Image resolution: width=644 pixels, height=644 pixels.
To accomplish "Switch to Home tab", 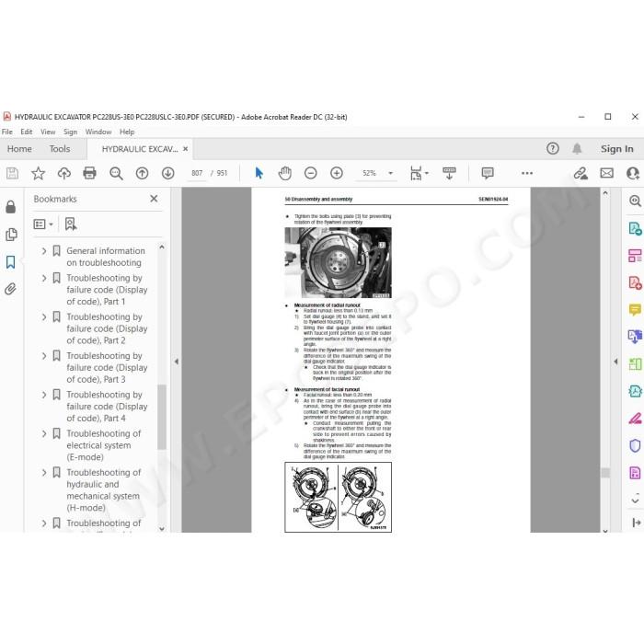I will point(19,149).
